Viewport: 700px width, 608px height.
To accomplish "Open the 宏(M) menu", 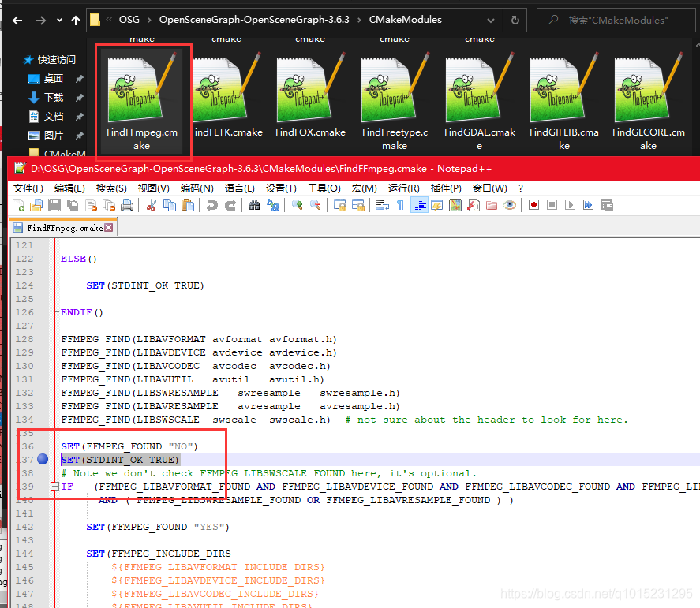I will tap(365, 188).
